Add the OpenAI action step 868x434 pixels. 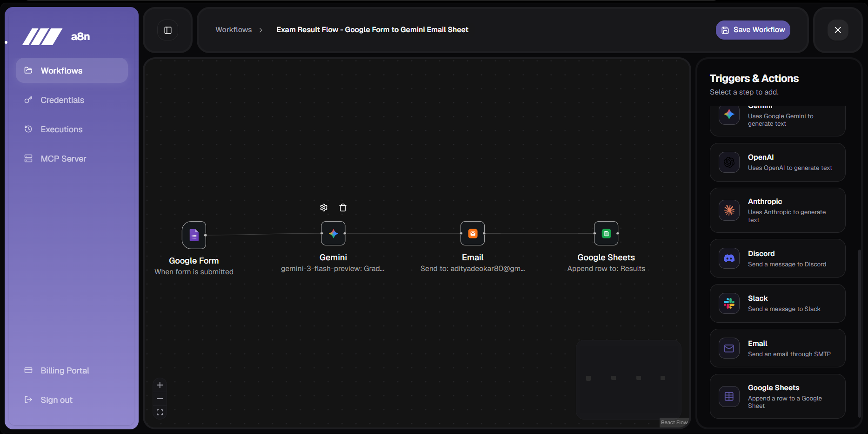(x=777, y=162)
